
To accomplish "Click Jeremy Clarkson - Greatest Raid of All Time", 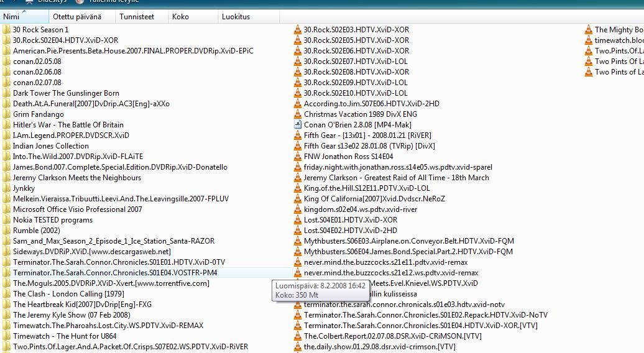I will (397, 177).
